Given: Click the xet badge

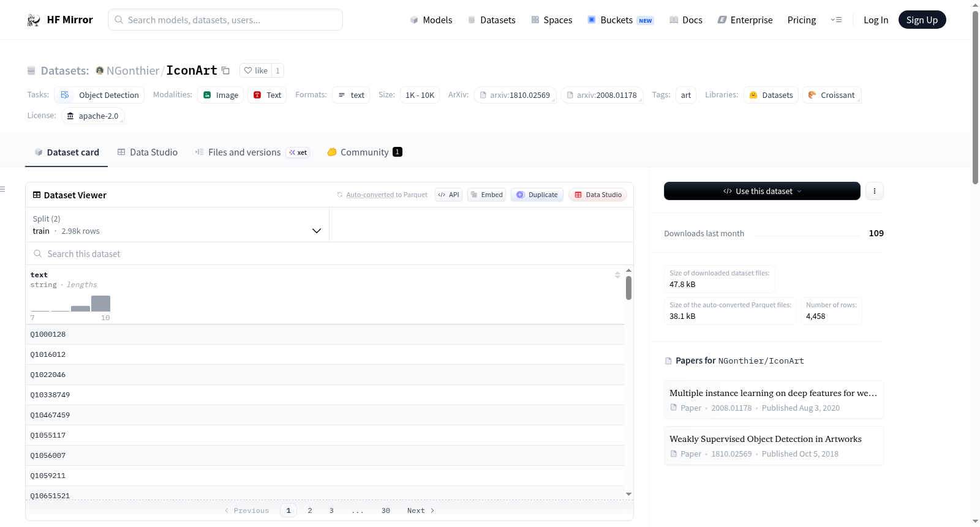Looking at the screenshot, I should tap(298, 152).
